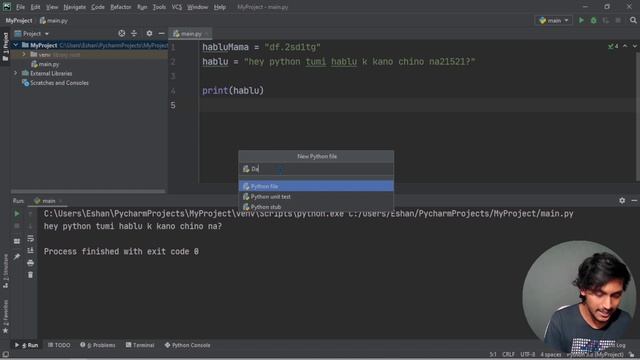This screenshot has height=360, width=640.
Task: Hide the Run tool window
Action: tap(634, 200)
